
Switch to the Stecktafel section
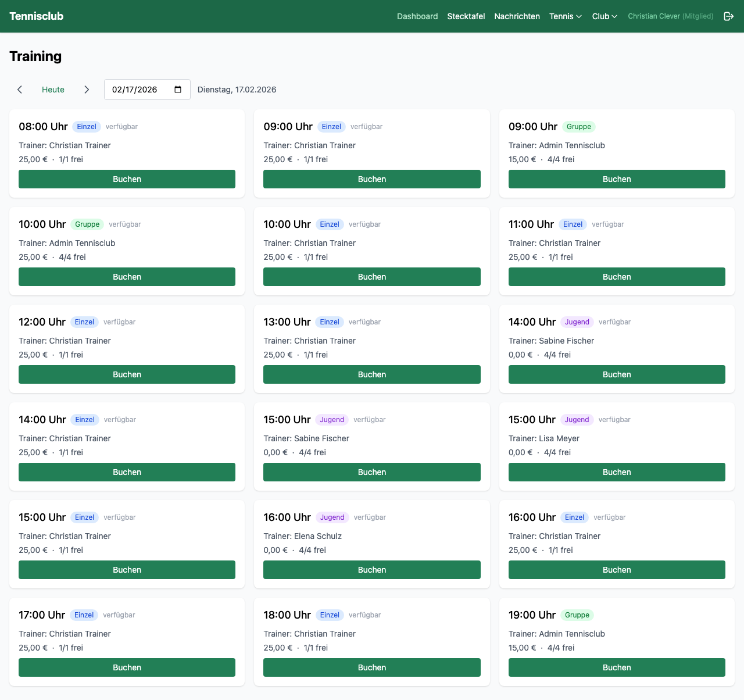(x=466, y=16)
